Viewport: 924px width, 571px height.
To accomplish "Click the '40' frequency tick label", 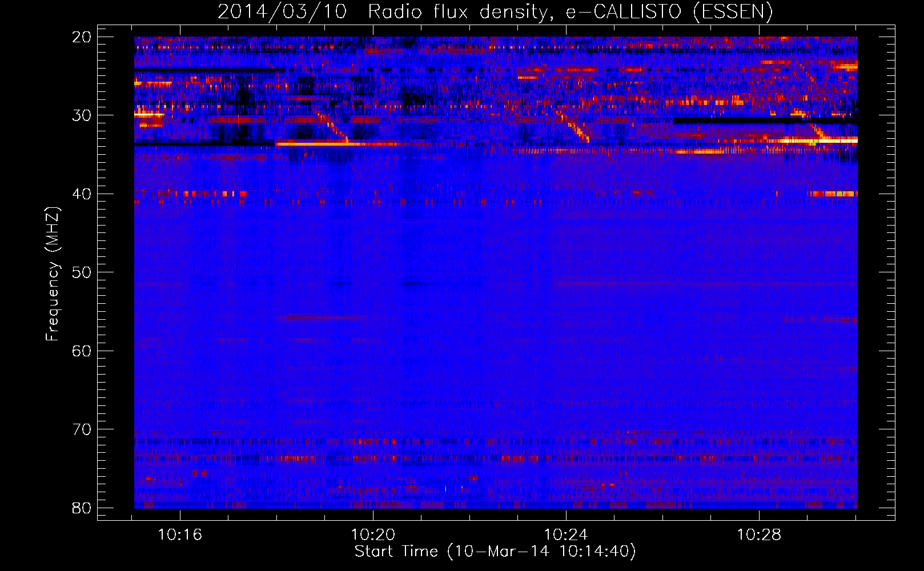I will click(x=82, y=194).
